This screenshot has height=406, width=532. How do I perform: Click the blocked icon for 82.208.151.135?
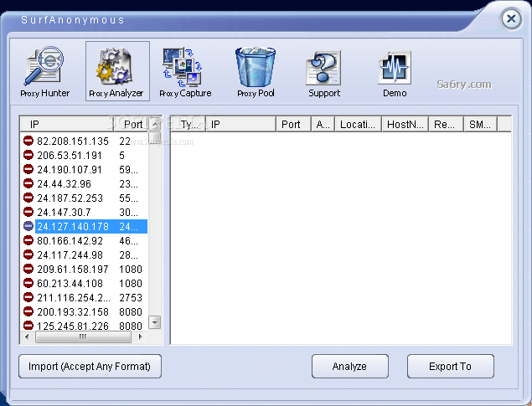point(28,141)
